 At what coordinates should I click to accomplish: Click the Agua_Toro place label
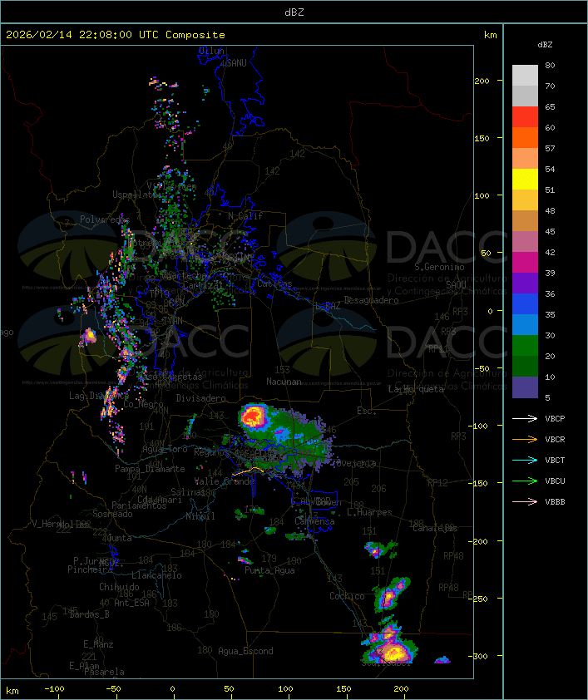(165, 450)
